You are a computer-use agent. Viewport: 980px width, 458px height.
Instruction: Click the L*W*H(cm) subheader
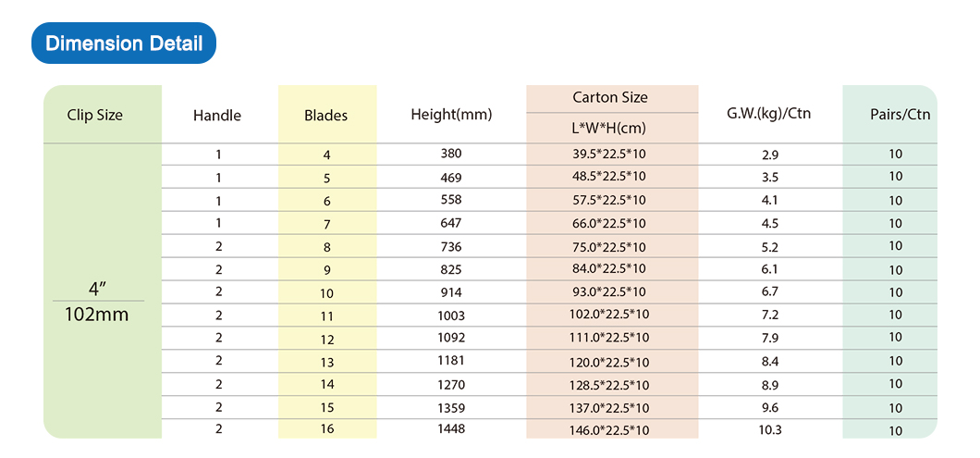[x=610, y=129]
